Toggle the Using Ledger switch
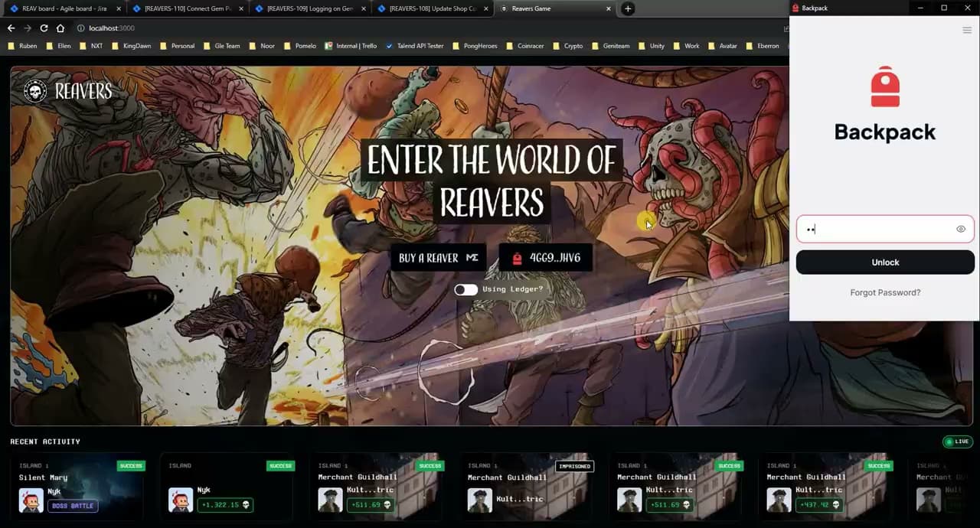The image size is (980, 528). 465,289
